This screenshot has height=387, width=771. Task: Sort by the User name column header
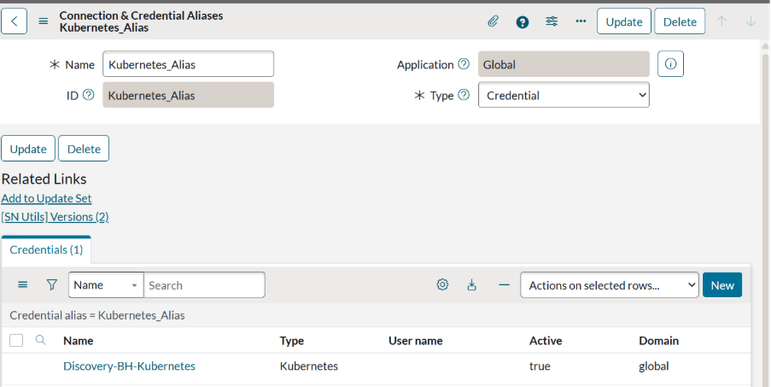point(415,340)
